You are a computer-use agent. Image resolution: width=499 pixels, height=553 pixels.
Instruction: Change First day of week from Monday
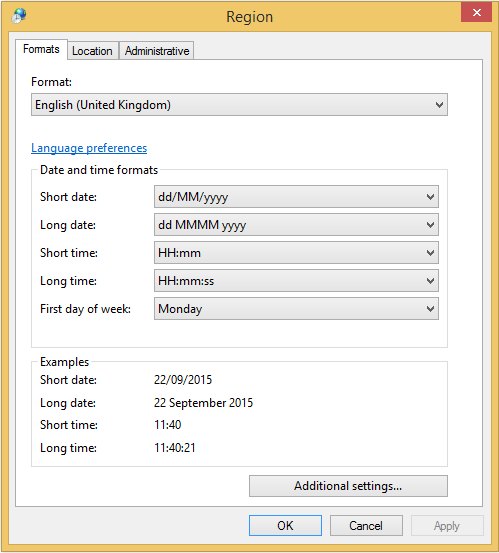[x=296, y=309]
